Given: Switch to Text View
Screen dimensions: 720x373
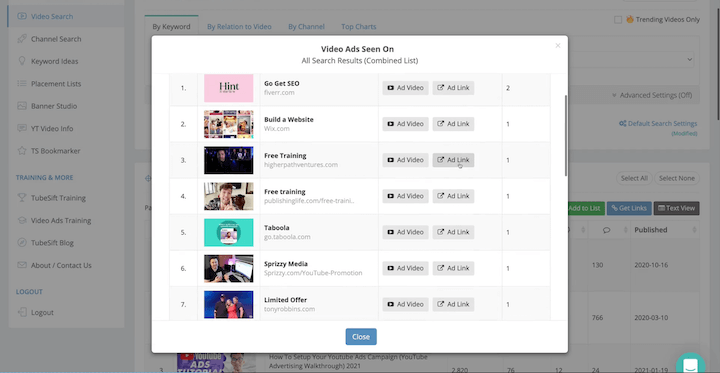Looking at the screenshot, I should coord(676,208).
